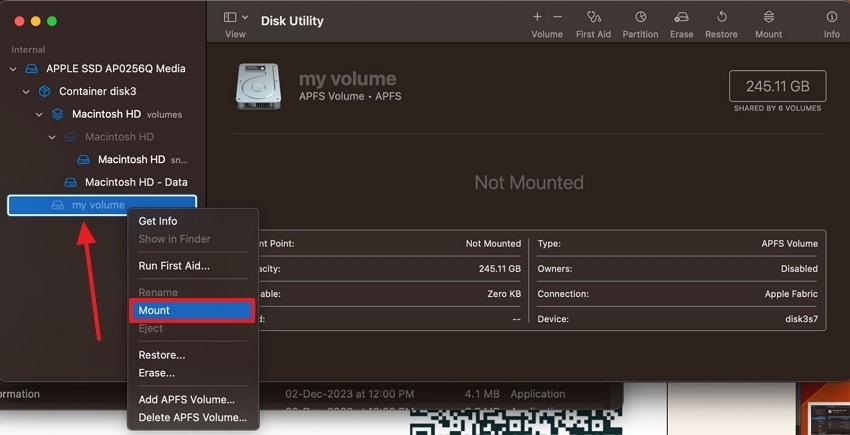The image size is (850, 435).
Task: Open the Partition tool in toolbar
Action: tap(640, 17)
